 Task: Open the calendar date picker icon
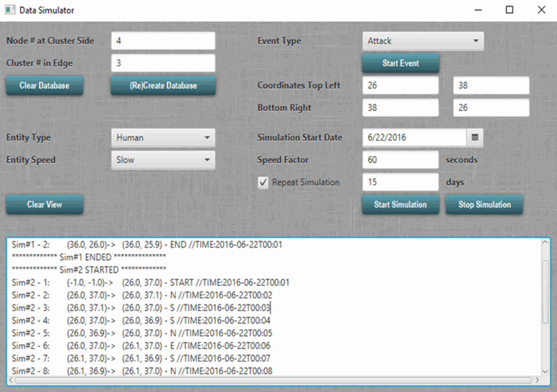(475, 137)
